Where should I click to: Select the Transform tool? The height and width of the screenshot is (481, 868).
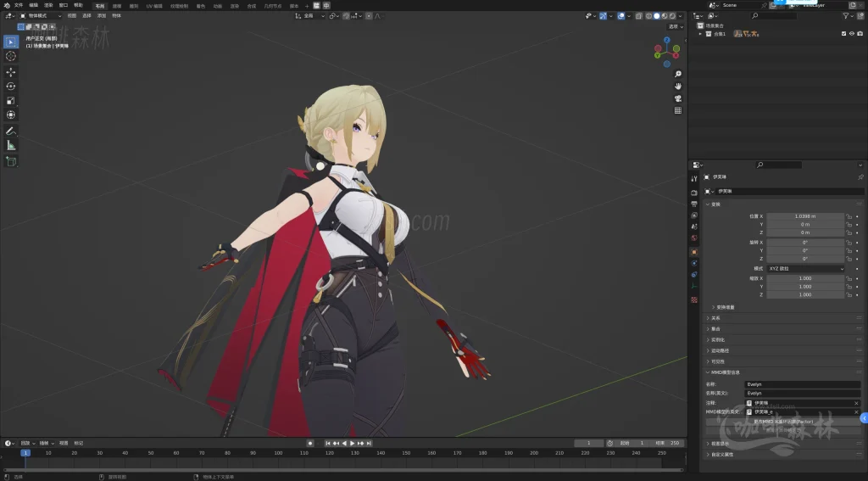pyautogui.click(x=10, y=115)
